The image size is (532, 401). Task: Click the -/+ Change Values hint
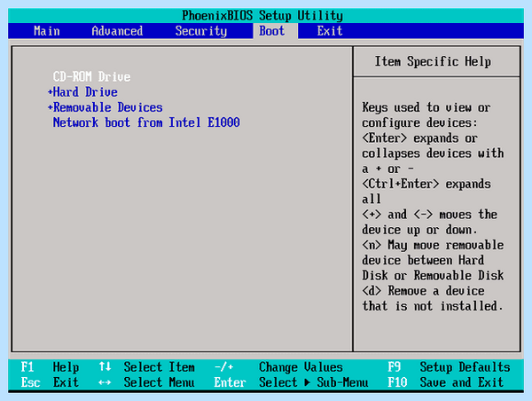click(x=278, y=367)
